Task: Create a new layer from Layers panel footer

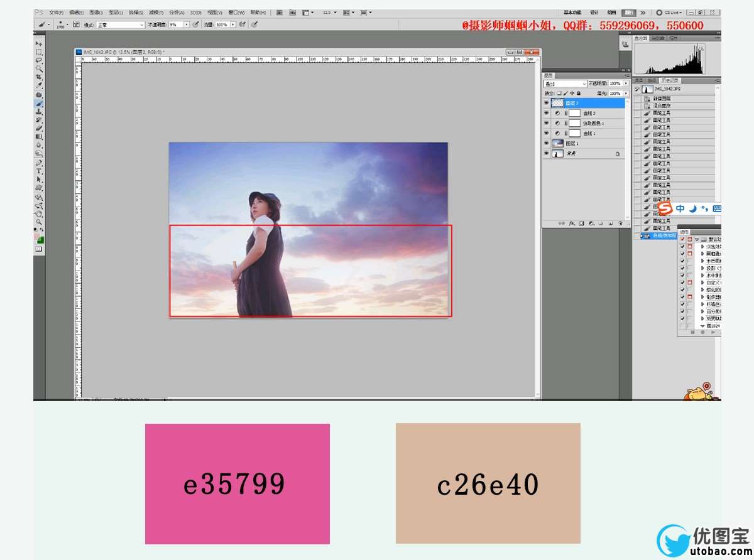Action: (x=610, y=223)
